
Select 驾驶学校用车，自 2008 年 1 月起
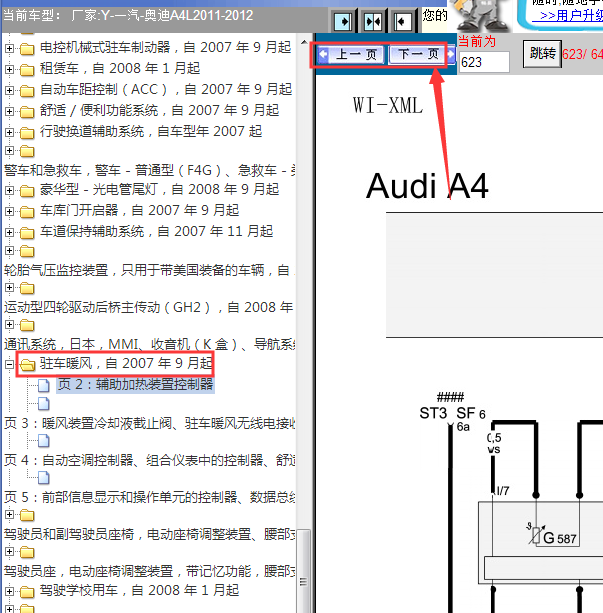click(139, 590)
